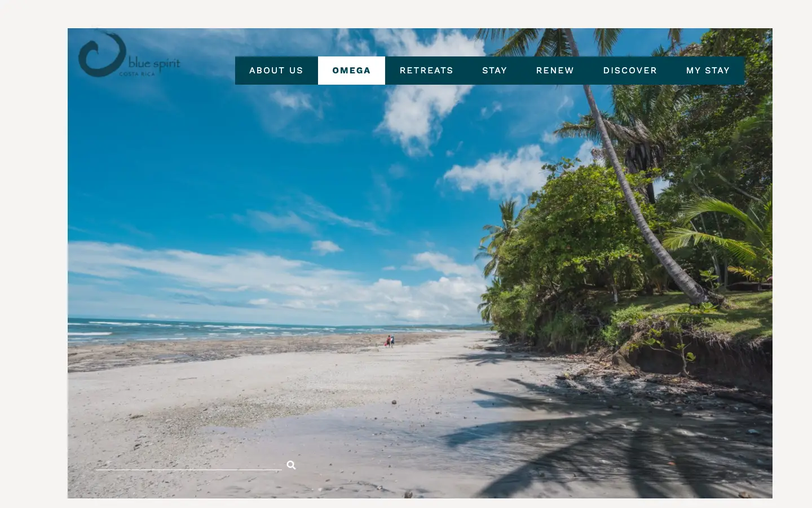Screen dimensions: 812x508
Task: Focus the search input field
Action: pyautogui.click(x=188, y=463)
